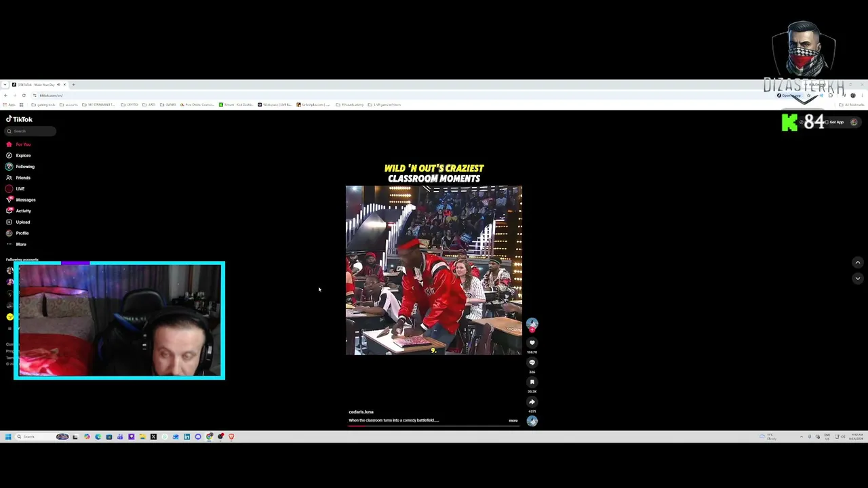Focus the TikTok search field
Viewport: 868px width, 488px height.
click(x=31, y=131)
